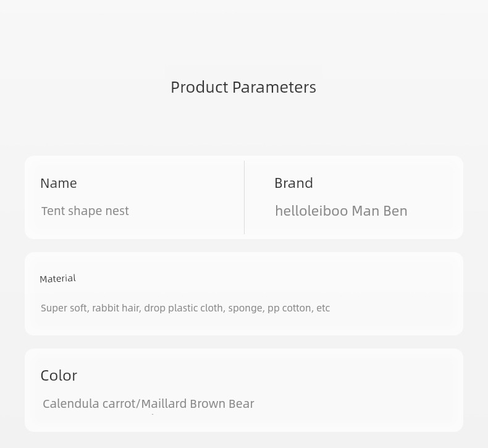Click 'Maillard Brown Bear' color name
Viewport: 488px width, 448px height.
click(x=198, y=404)
